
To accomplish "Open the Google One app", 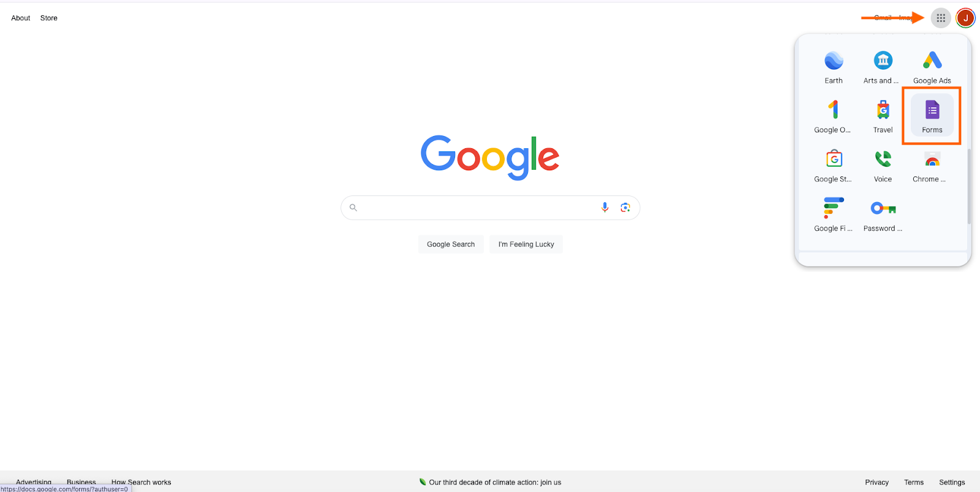I will (834, 115).
